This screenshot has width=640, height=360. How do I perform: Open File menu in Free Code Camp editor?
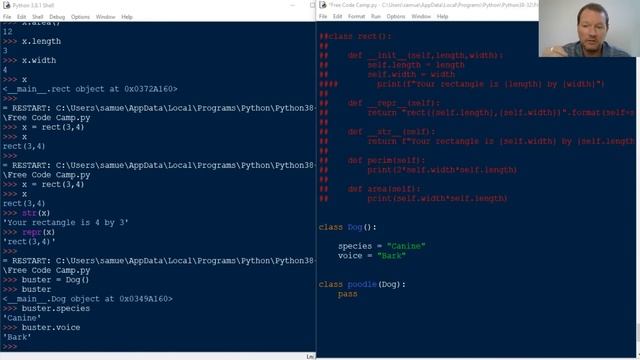(323, 16)
